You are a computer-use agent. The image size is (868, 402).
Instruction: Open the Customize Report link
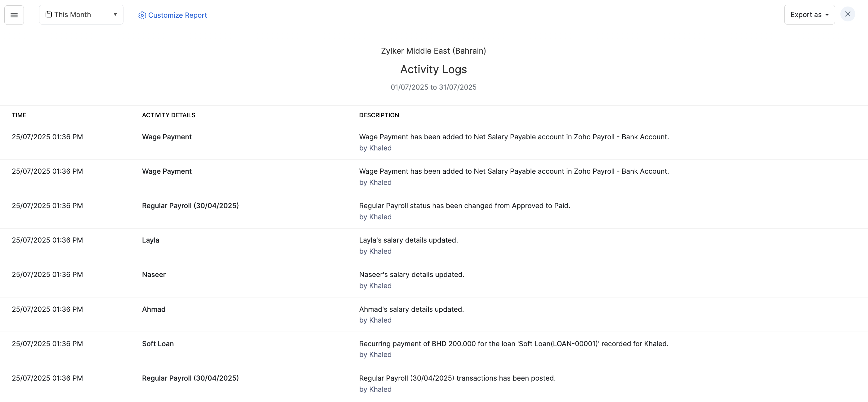point(177,15)
